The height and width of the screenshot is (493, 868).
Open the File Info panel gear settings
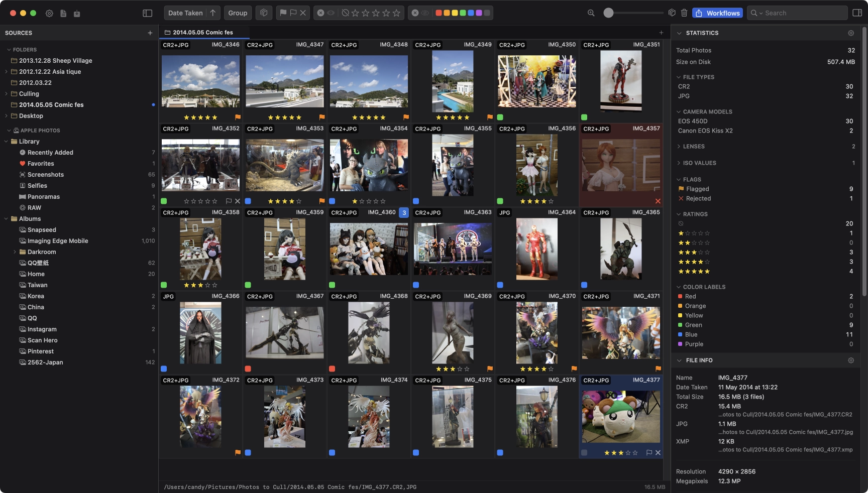(x=851, y=360)
